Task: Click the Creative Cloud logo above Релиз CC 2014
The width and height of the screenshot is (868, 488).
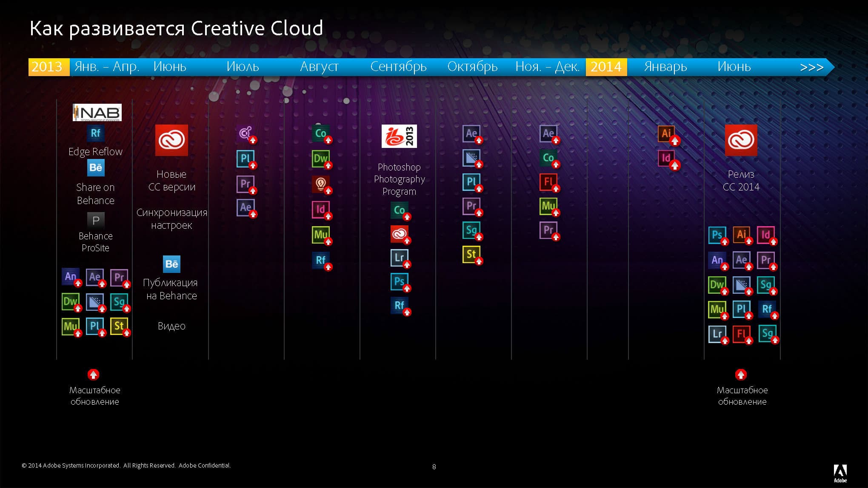Action: [741, 140]
